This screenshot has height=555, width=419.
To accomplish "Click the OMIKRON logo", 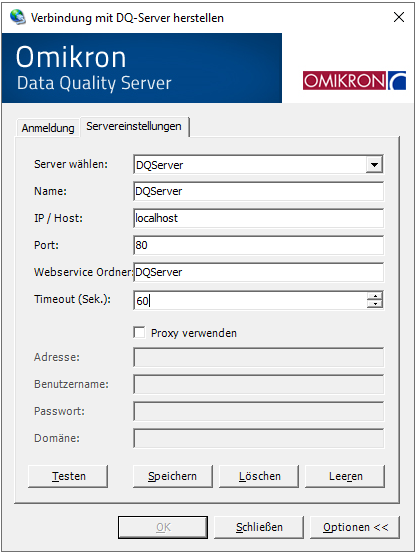I will click(x=354, y=81).
